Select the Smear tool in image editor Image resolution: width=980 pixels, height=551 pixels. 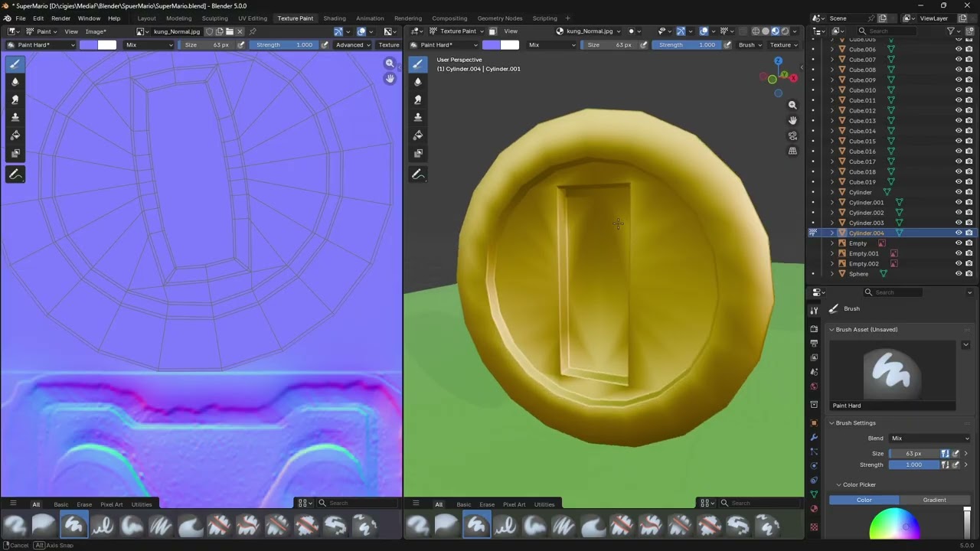pyautogui.click(x=15, y=99)
